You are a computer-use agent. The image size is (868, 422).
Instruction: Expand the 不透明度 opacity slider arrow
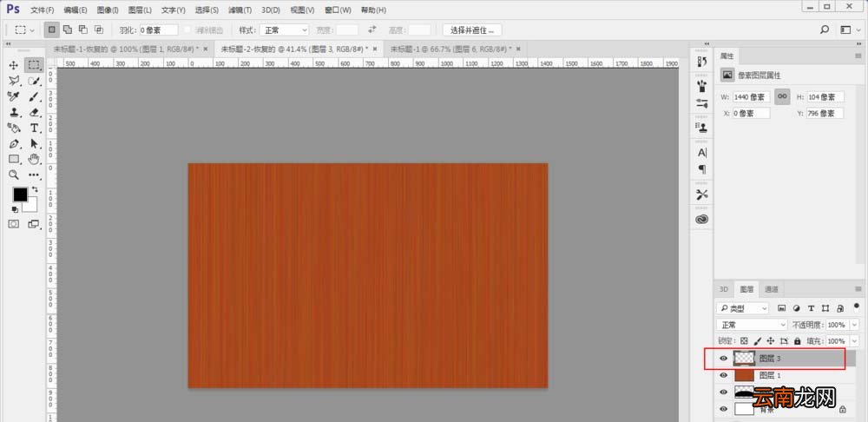[x=854, y=325]
